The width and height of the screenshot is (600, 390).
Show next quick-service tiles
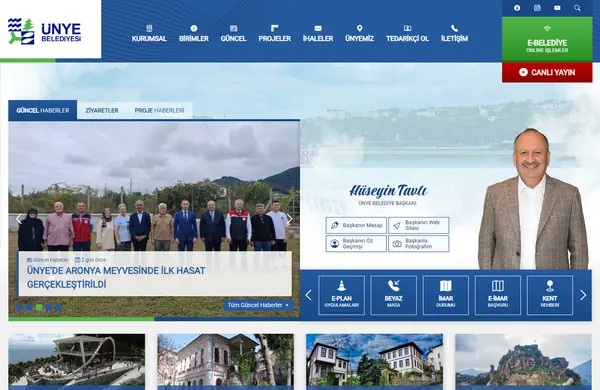point(583,295)
